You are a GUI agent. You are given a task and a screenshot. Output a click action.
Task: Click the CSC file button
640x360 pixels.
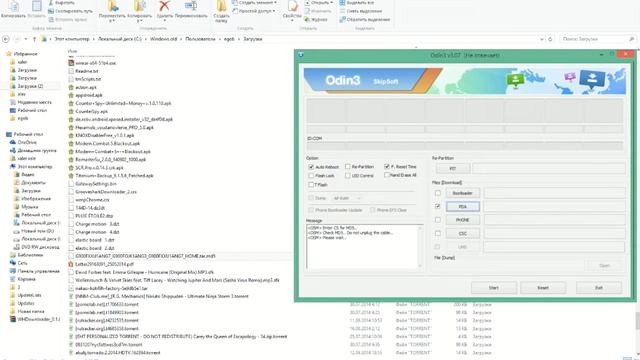[462, 233]
